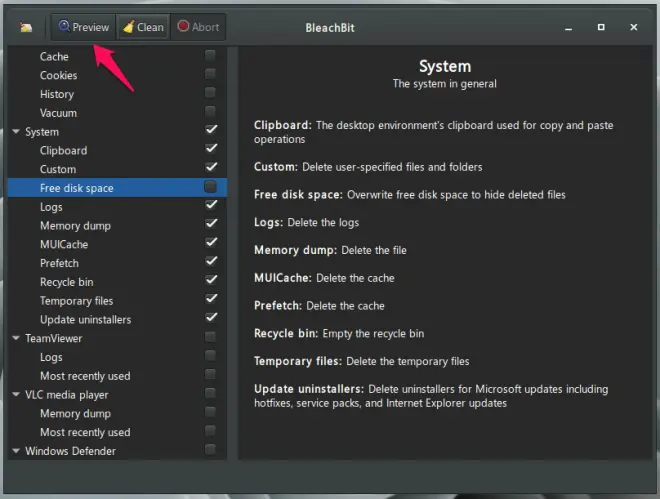Screen dimensions: 660x499
Task: Collapse the TeamViewer tree group
Action: [16, 338]
